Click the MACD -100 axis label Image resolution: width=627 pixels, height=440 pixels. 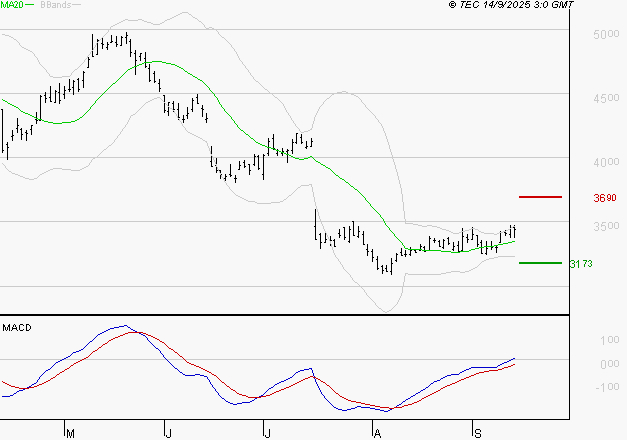pyautogui.click(x=607, y=387)
